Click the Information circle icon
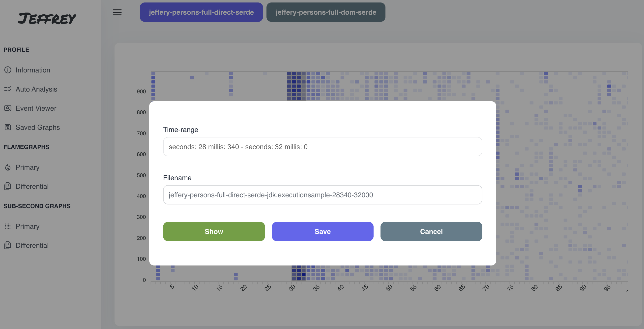This screenshot has height=329, width=644. [8, 70]
